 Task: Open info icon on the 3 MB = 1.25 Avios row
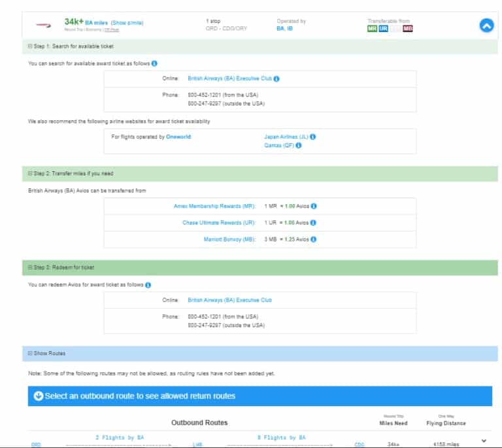[x=314, y=239]
